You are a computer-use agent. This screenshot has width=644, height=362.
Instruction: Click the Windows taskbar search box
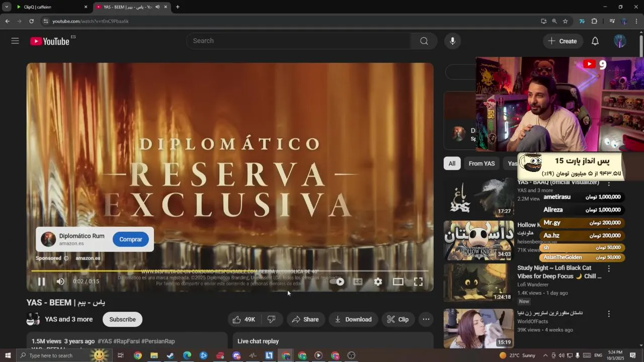64,355
